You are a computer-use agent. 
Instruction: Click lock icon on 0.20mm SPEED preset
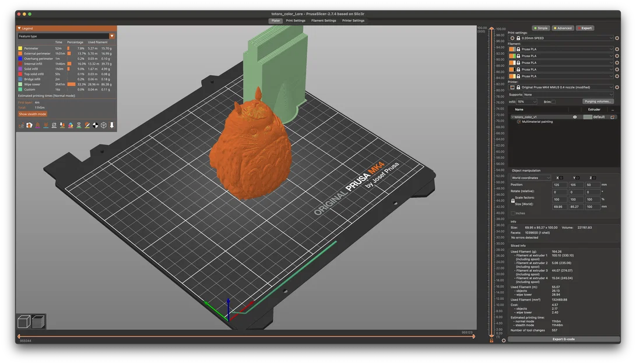(518, 38)
